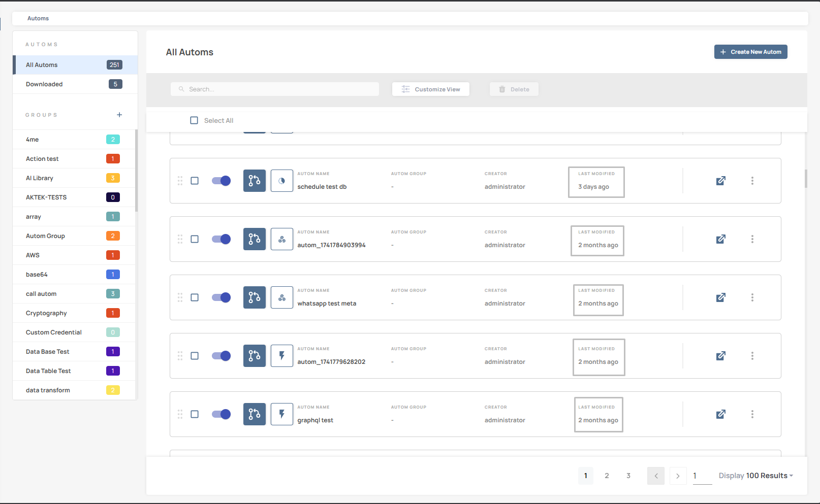Click schedule trigger icon for schedule test db

coord(282,181)
